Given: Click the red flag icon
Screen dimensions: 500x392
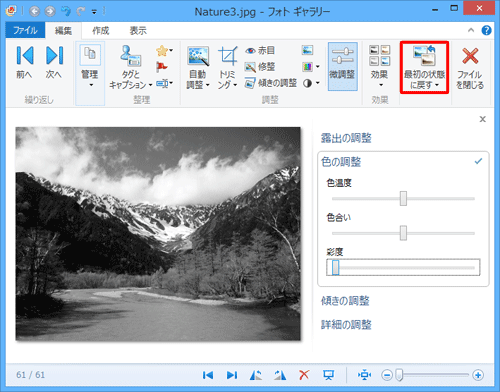Looking at the screenshot, I should [x=162, y=67].
